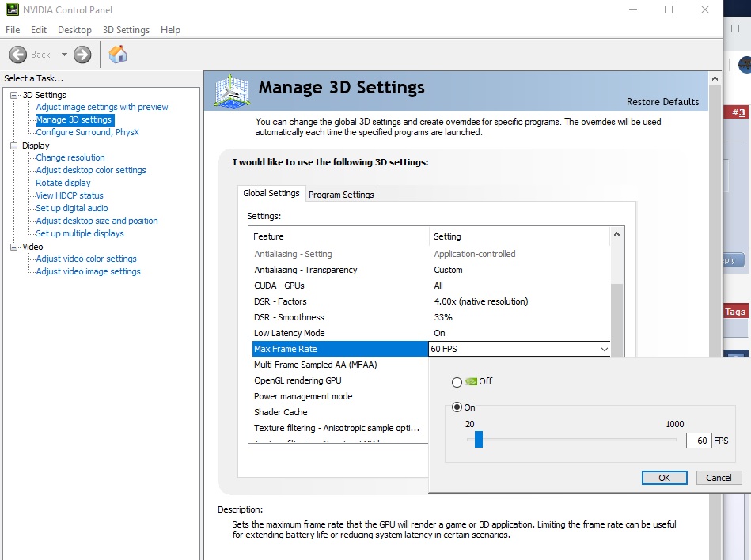Collapse the Display tree node
Screen dimensions: 751x560
(14, 146)
